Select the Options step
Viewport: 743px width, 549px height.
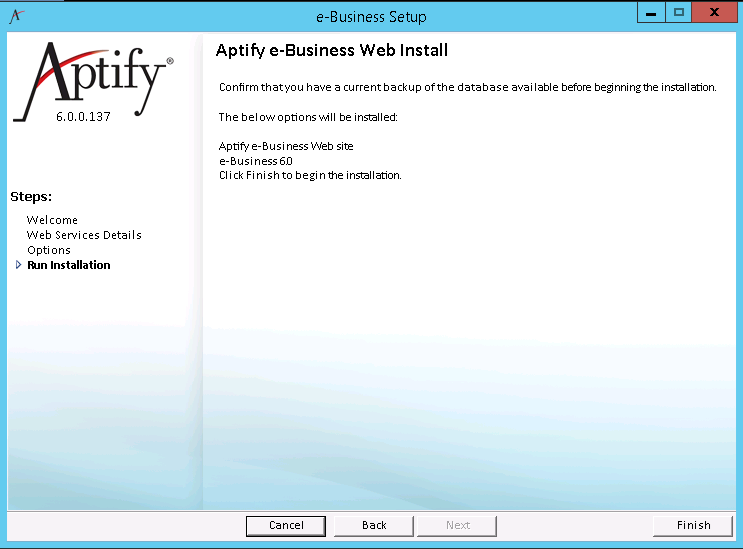(x=49, y=250)
